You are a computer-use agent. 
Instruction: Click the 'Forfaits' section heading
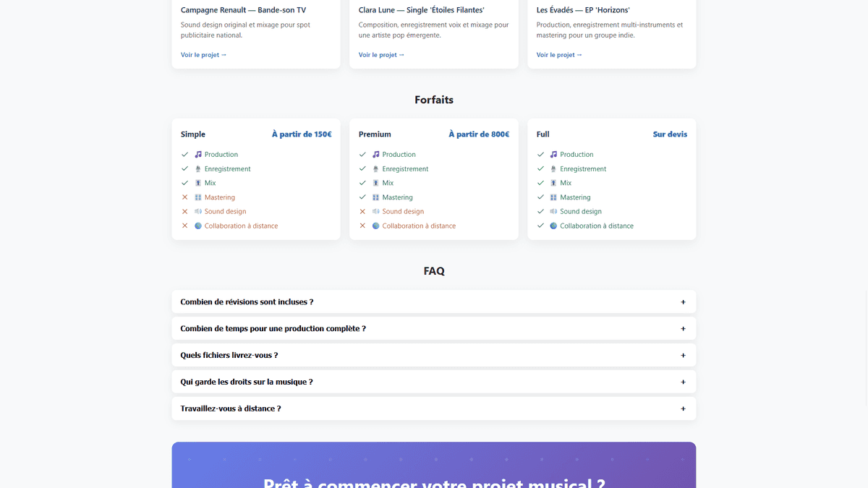pyautogui.click(x=434, y=100)
